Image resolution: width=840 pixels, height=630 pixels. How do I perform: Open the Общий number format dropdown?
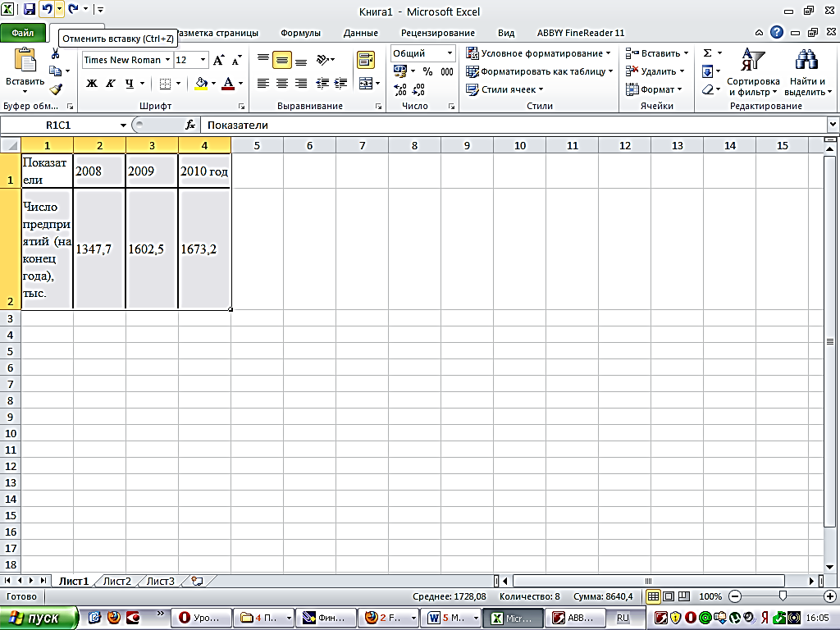tap(450, 53)
